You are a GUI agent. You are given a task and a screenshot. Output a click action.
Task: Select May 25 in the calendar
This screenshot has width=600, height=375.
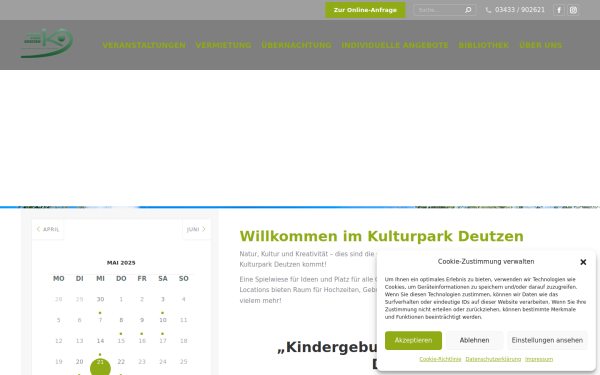coord(184,362)
